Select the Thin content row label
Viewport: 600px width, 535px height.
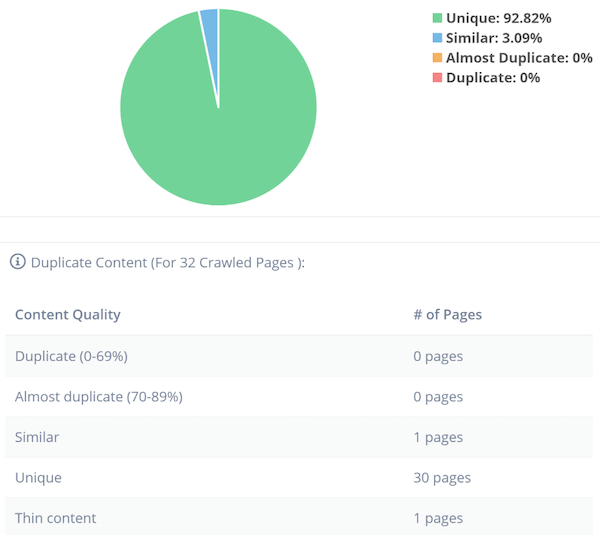[56, 518]
